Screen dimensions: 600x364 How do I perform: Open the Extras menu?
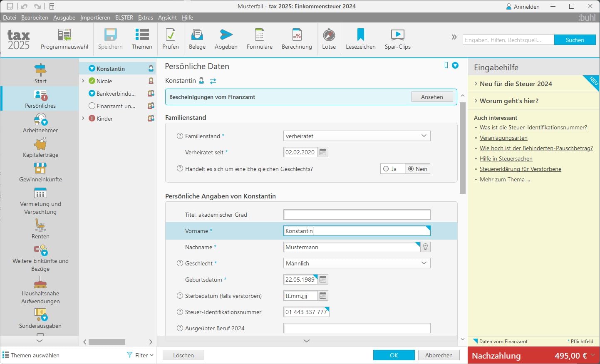(x=146, y=17)
